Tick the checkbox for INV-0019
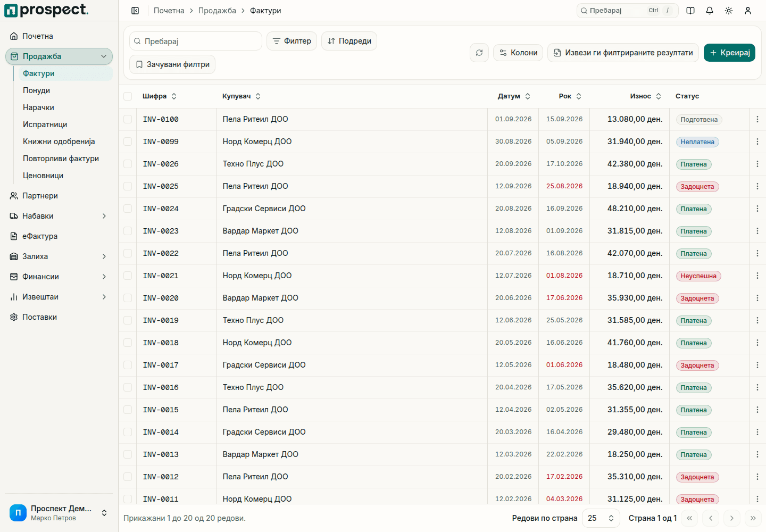The image size is (766, 532). (128, 320)
